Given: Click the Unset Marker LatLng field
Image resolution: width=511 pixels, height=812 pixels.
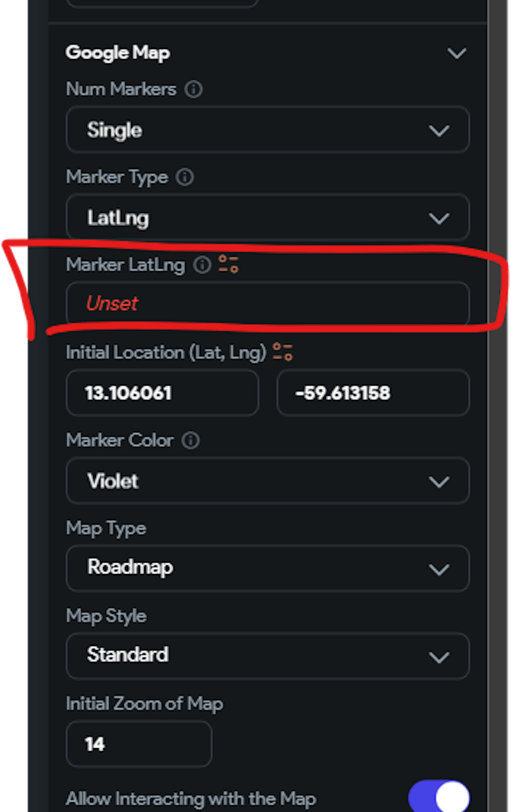Looking at the screenshot, I should 267,303.
